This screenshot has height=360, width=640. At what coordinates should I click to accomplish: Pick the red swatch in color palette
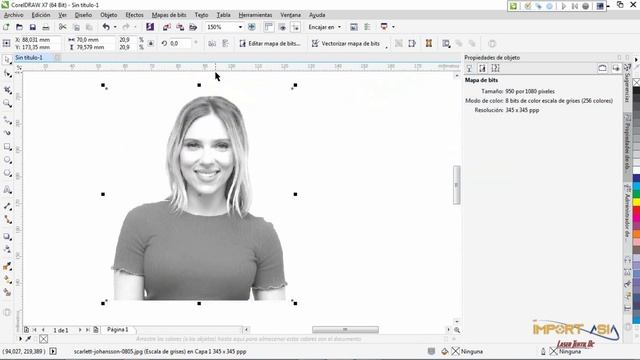(x=636, y=210)
